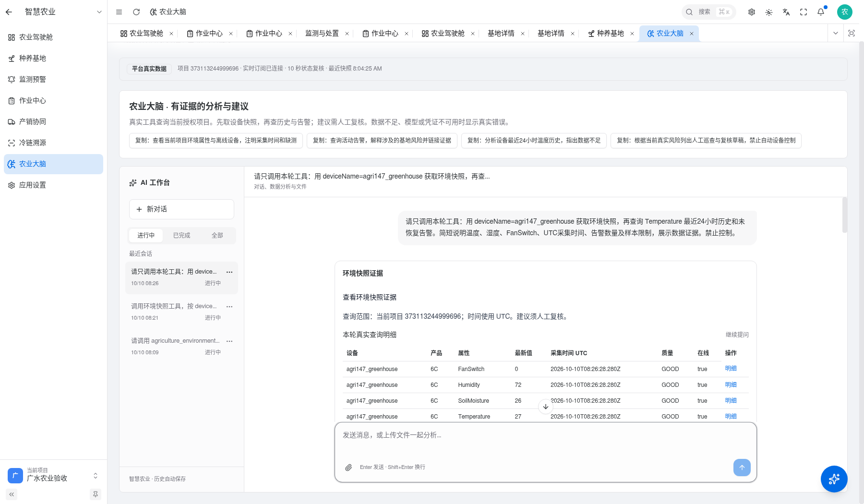Click the 新对话 button
Screen dimensions: 864x504
pos(181,209)
